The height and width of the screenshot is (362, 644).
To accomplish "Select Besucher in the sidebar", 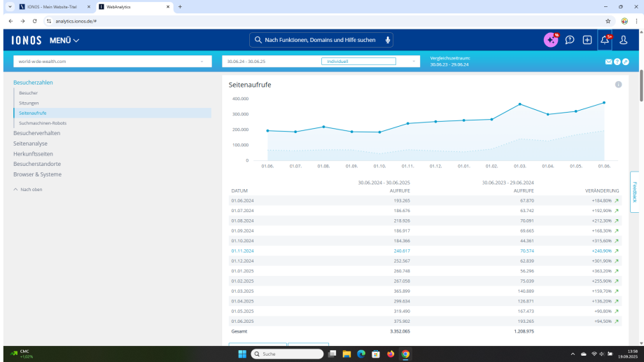I will [29, 93].
